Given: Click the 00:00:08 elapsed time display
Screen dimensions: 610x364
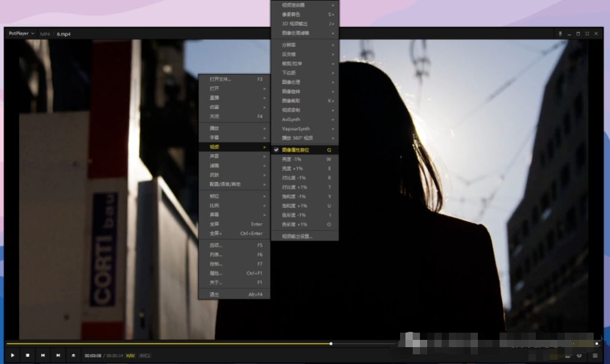Looking at the screenshot, I should click(x=93, y=356).
